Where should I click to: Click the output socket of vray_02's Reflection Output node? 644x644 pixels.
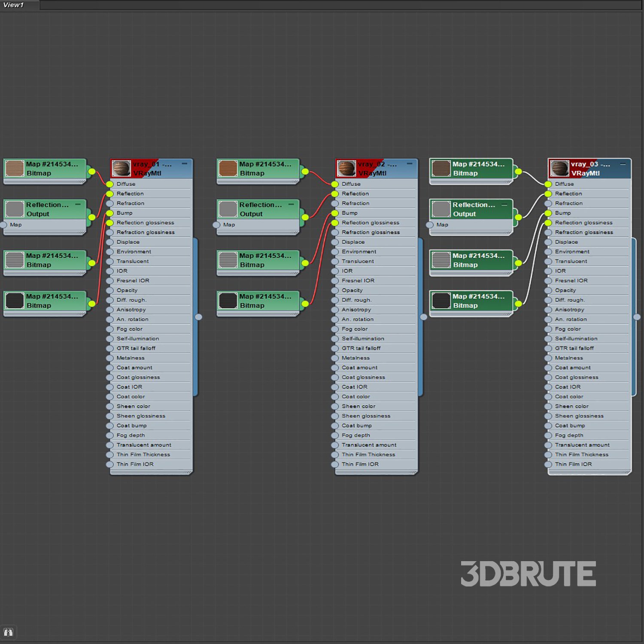(x=305, y=217)
